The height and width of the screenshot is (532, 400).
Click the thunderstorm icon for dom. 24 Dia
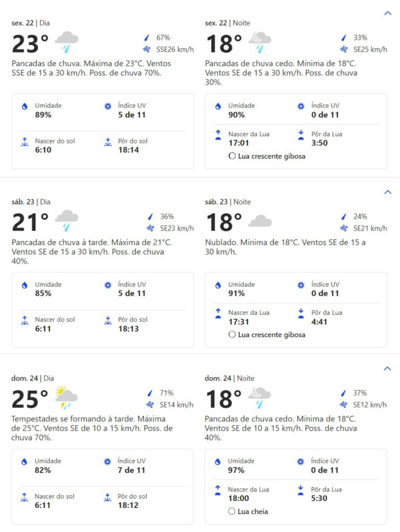(66, 398)
